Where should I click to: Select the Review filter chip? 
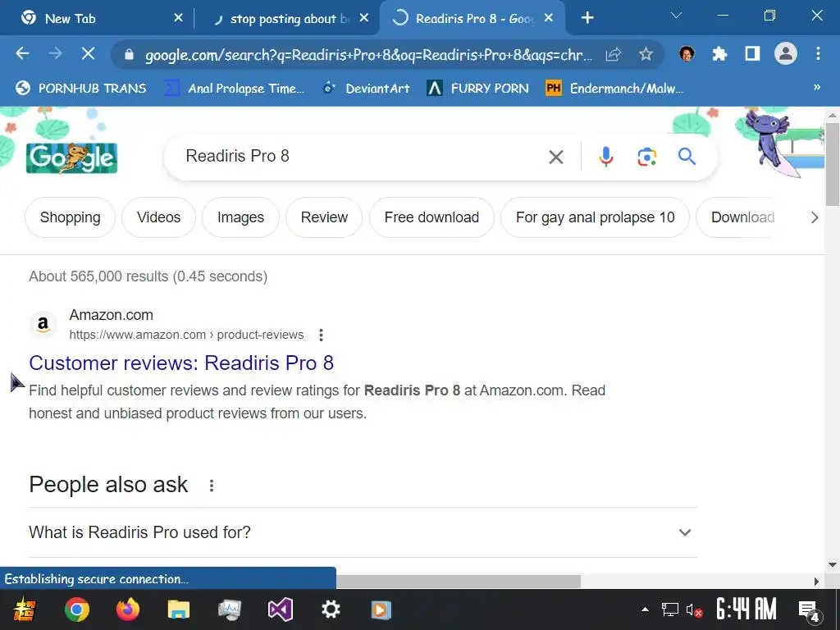324,217
